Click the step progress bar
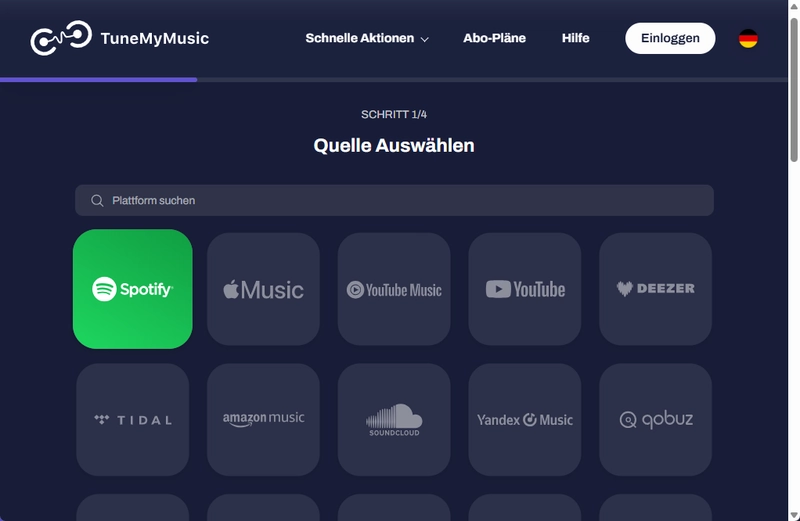 click(x=394, y=80)
